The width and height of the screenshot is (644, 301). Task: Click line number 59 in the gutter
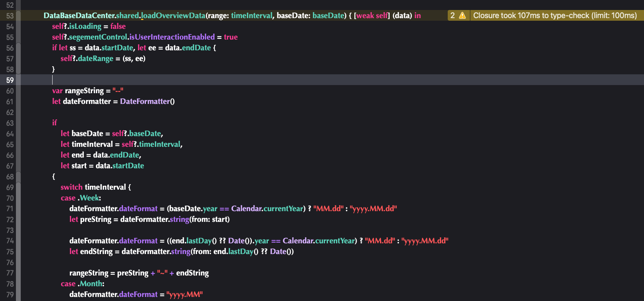(10, 80)
